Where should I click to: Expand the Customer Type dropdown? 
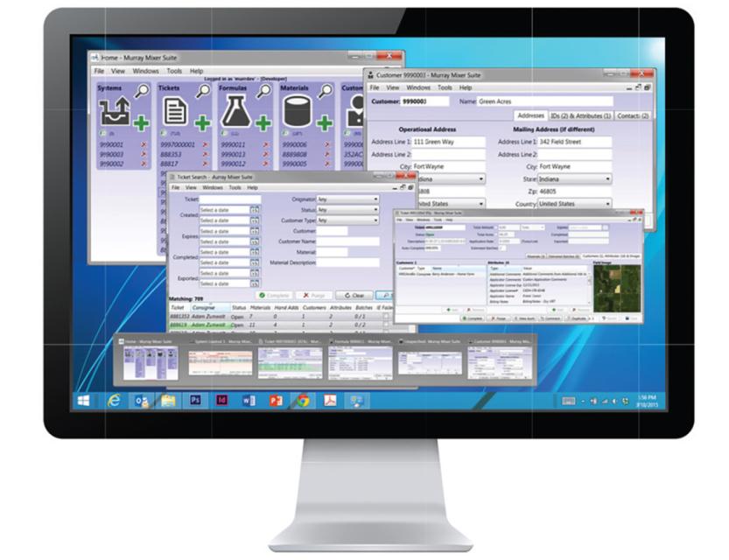(347, 220)
